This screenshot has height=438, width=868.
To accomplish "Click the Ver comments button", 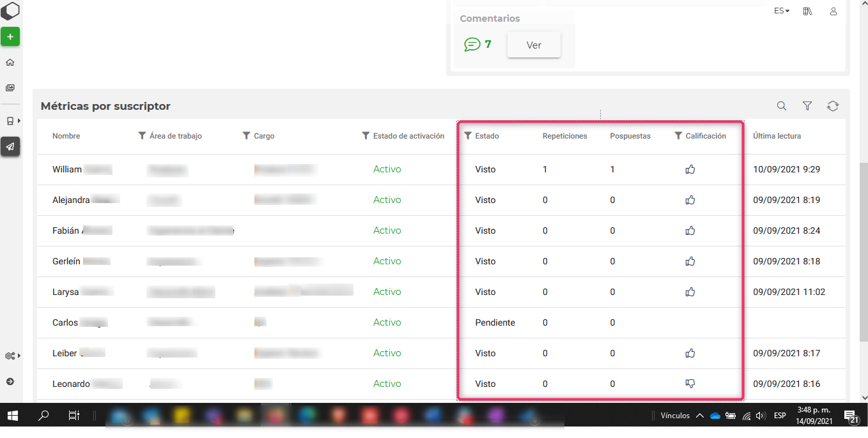I will click(x=534, y=45).
